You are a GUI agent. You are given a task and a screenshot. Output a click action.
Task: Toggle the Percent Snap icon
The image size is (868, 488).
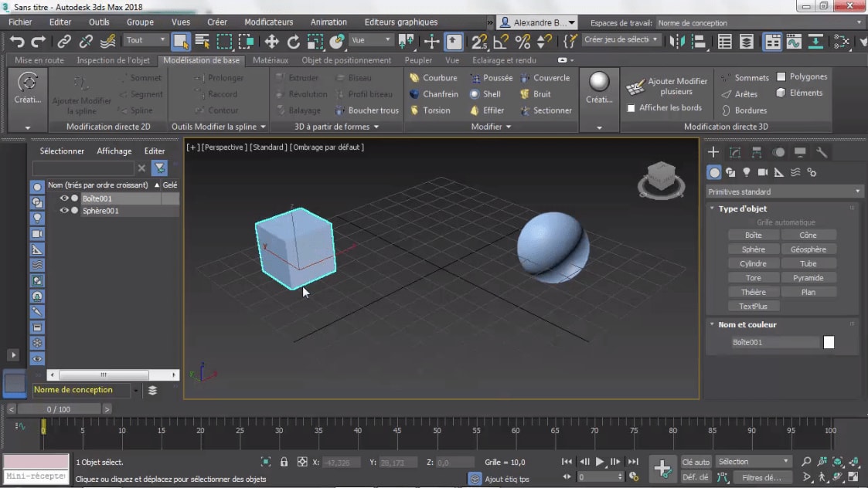pyautogui.click(x=522, y=41)
